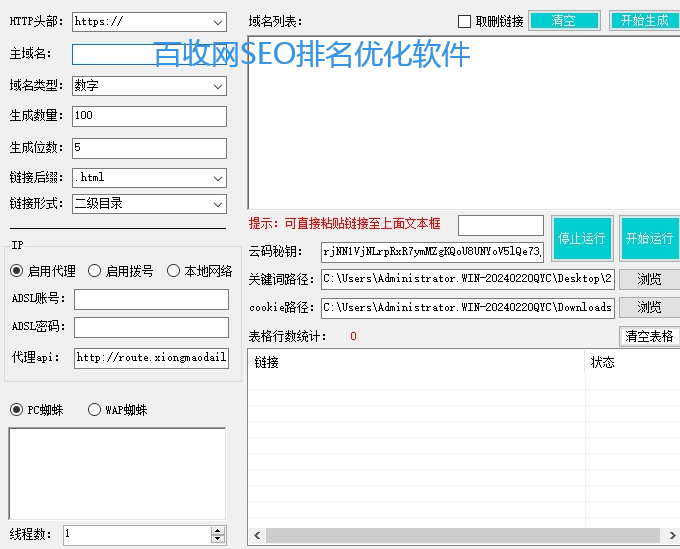Click the 开始生成 button

(x=644, y=21)
